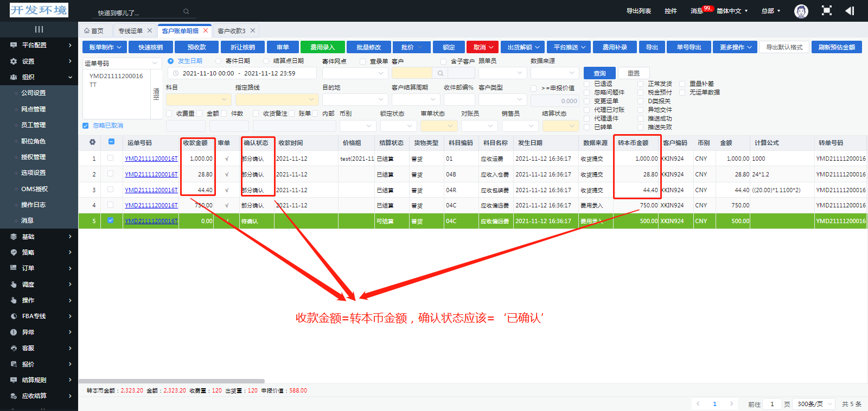Select the 发生日期 radio button
868x411 pixels.
[170, 61]
